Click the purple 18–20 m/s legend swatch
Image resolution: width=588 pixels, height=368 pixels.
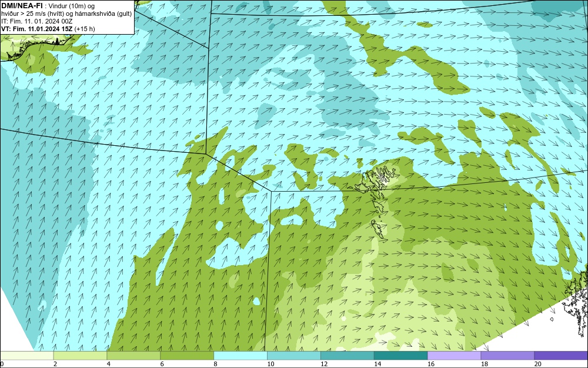point(508,356)
